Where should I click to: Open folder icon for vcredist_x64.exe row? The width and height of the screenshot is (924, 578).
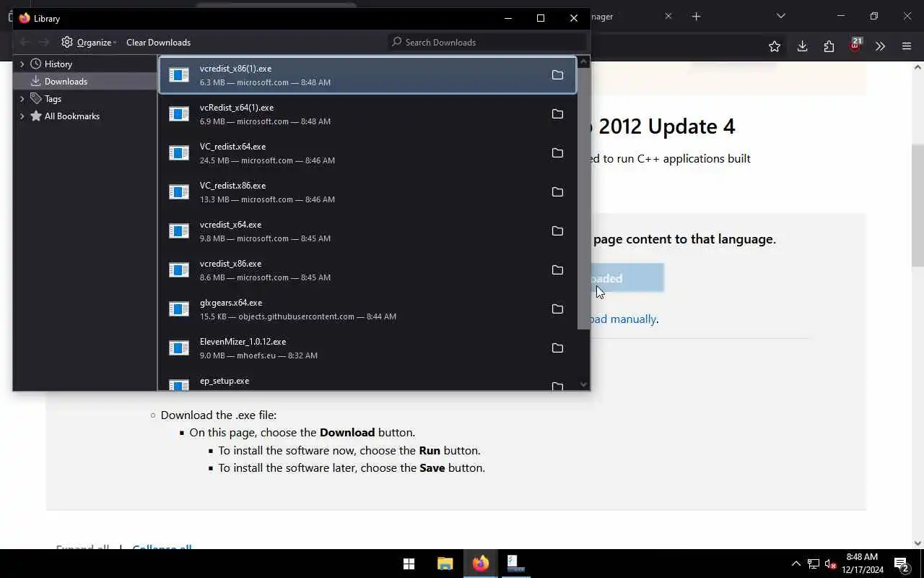(x=557, y=231)
